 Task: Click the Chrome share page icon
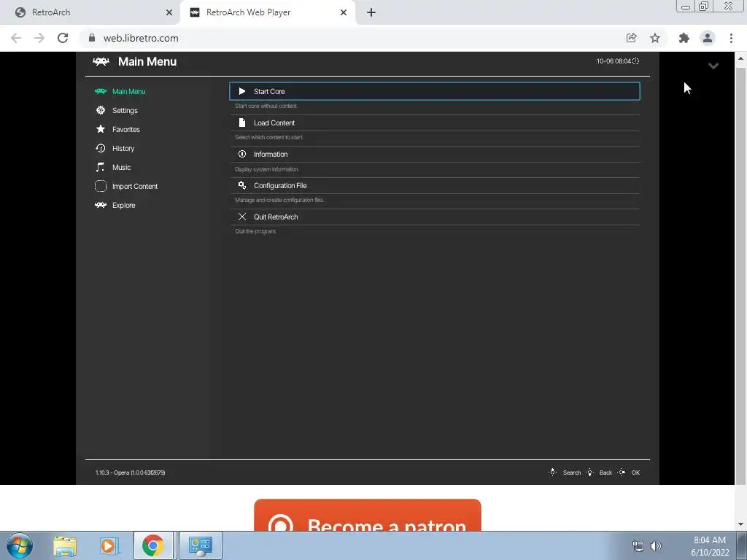[631, 38]
